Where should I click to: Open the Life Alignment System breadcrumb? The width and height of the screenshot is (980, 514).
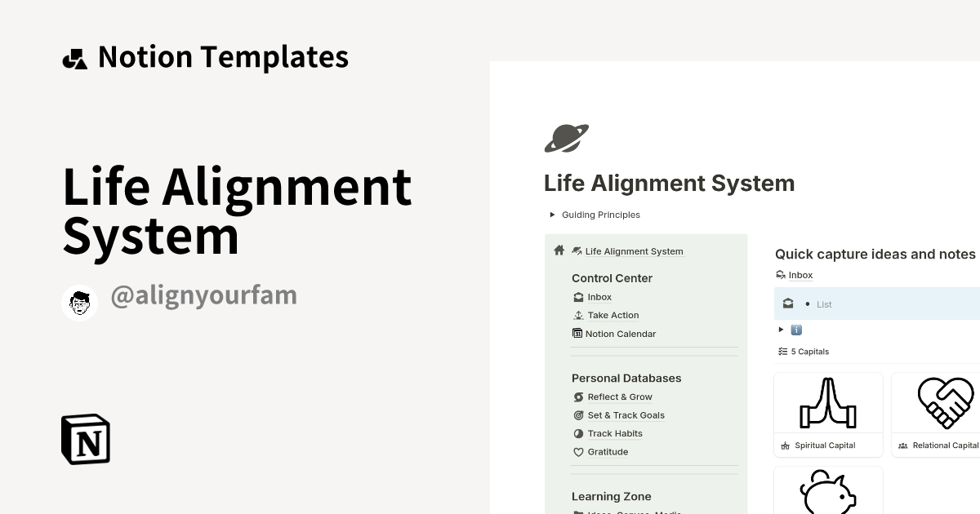(x=634, y=251)
